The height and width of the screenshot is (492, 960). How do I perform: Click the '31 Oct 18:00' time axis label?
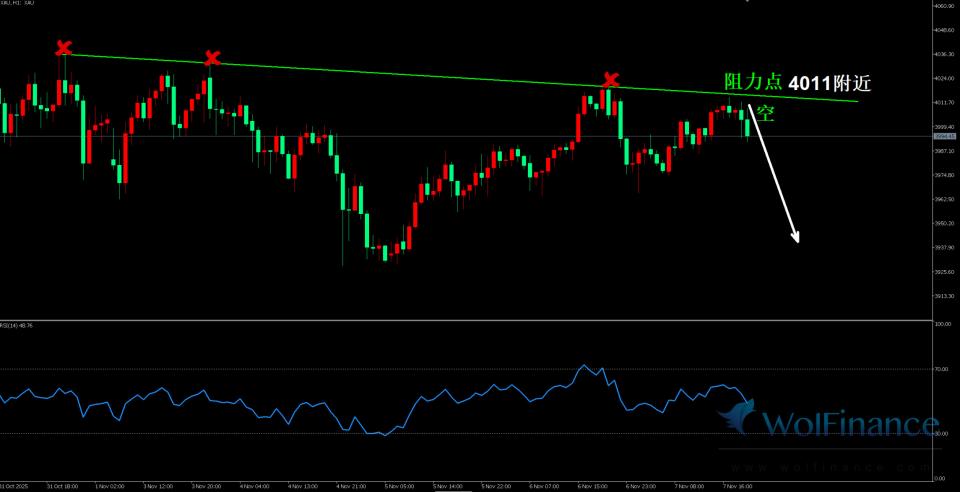(x=63, y=486)
